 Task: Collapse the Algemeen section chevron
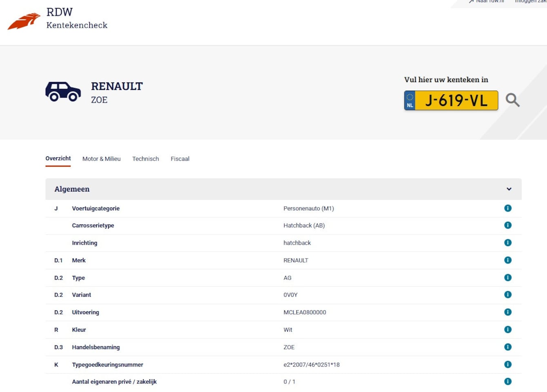coord(509,189)
